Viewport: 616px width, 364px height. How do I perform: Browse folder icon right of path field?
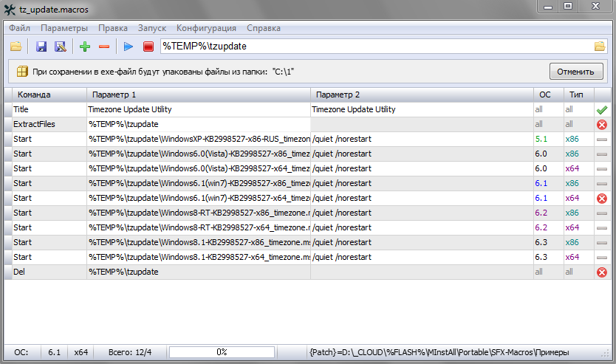(x=600, y=47)
